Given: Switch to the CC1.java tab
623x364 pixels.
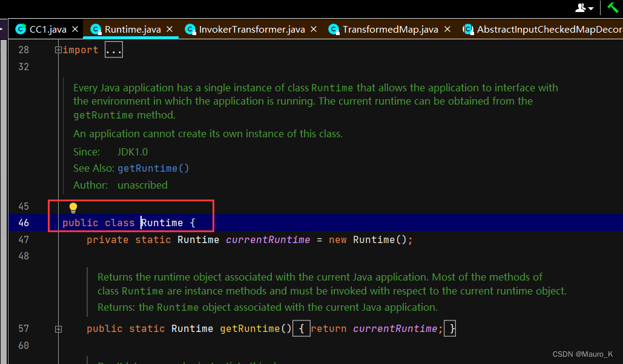Looking at the screenshot, I should 46,30.
